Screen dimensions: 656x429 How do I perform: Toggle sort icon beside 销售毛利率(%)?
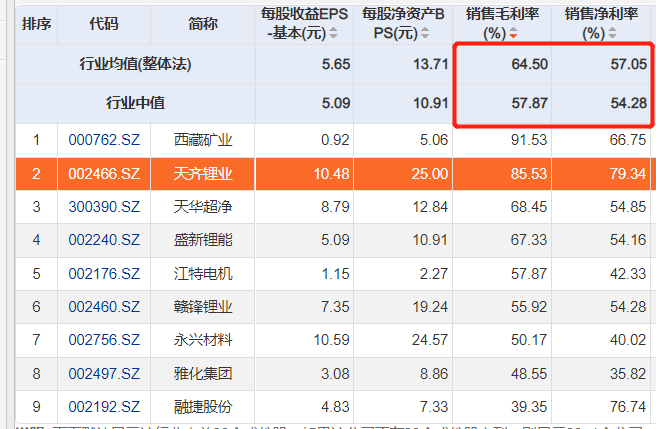[x=514, y=33]
